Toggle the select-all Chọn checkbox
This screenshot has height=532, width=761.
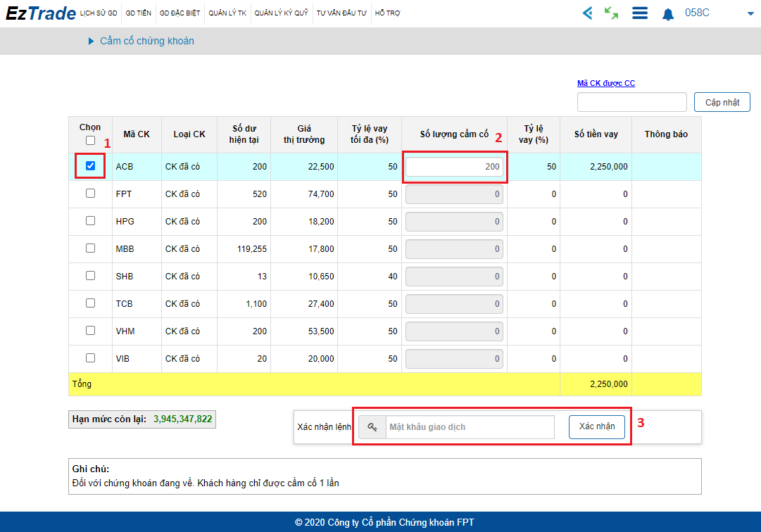click(90, 140)
